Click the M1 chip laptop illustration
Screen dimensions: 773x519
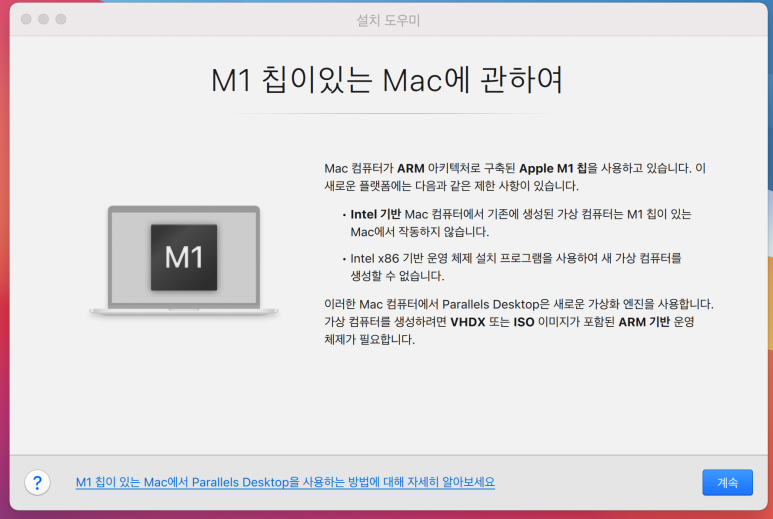coord(184,260)
